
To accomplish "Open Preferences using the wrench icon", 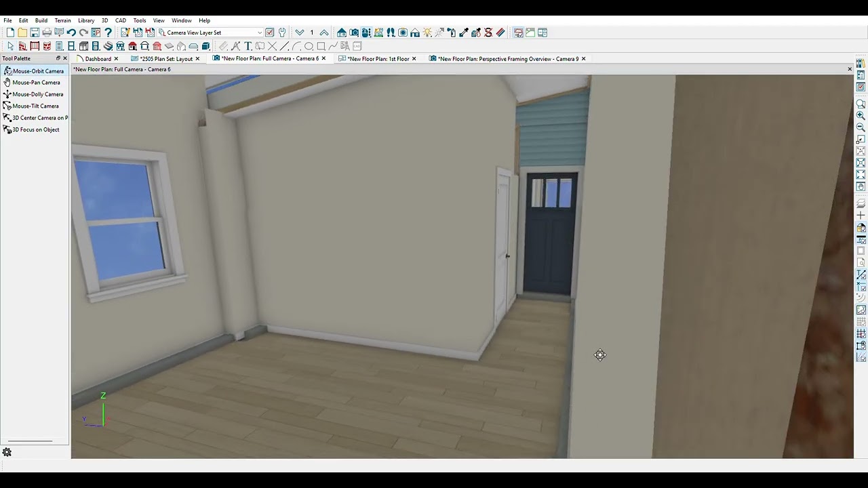I will pos(282,33).
